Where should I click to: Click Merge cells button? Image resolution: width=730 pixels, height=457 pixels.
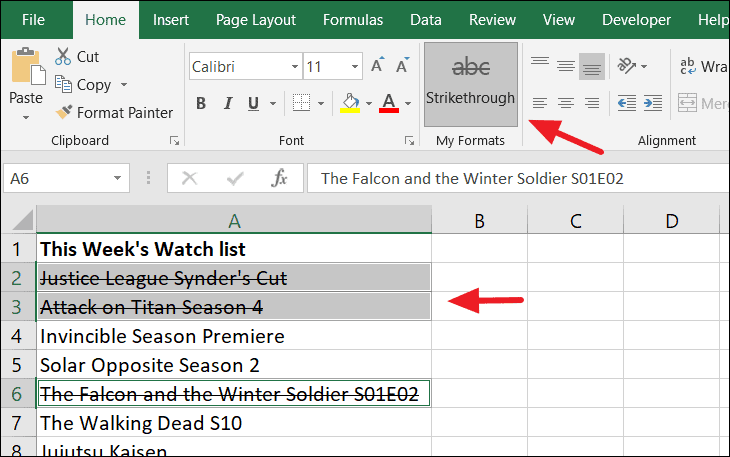(x=703, y=103)
